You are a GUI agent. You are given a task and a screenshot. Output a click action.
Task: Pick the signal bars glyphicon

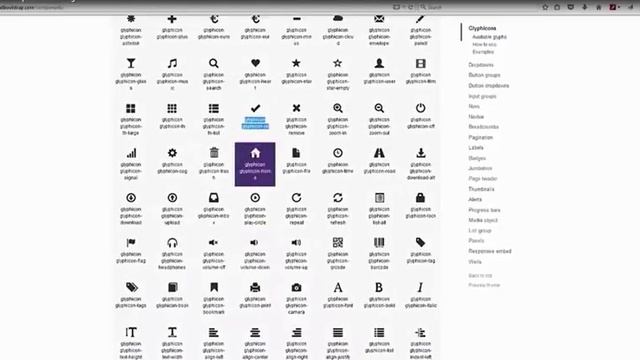131,153
